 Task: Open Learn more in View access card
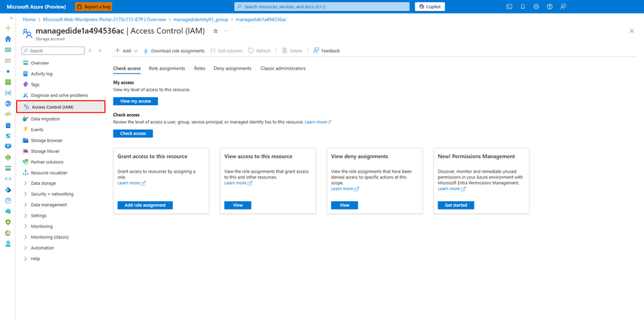pos(239,183)
